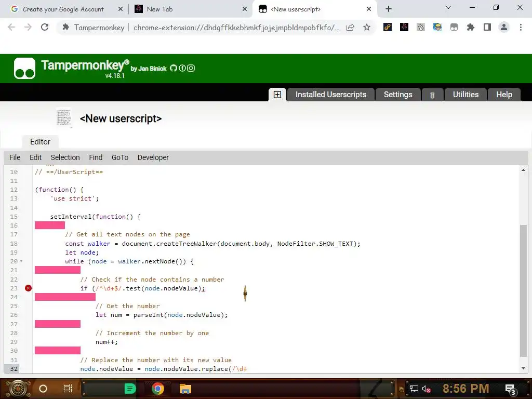Screen dimensions: 532x399
Task: Click the red error marker on line 23
Action: pos(28,288)
